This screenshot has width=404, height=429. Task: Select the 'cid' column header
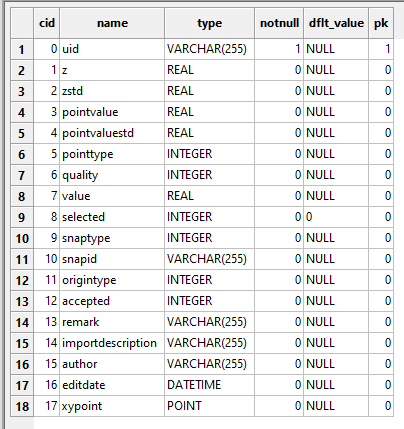47,23
